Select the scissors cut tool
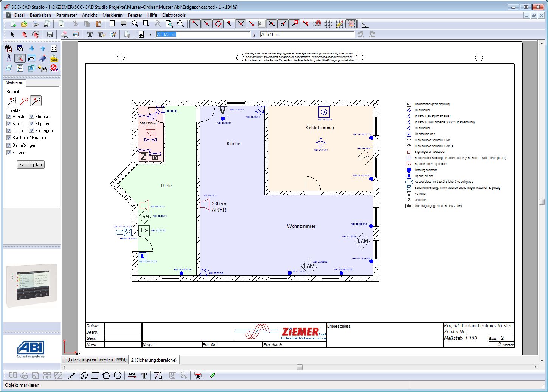 tap(76, 23)
